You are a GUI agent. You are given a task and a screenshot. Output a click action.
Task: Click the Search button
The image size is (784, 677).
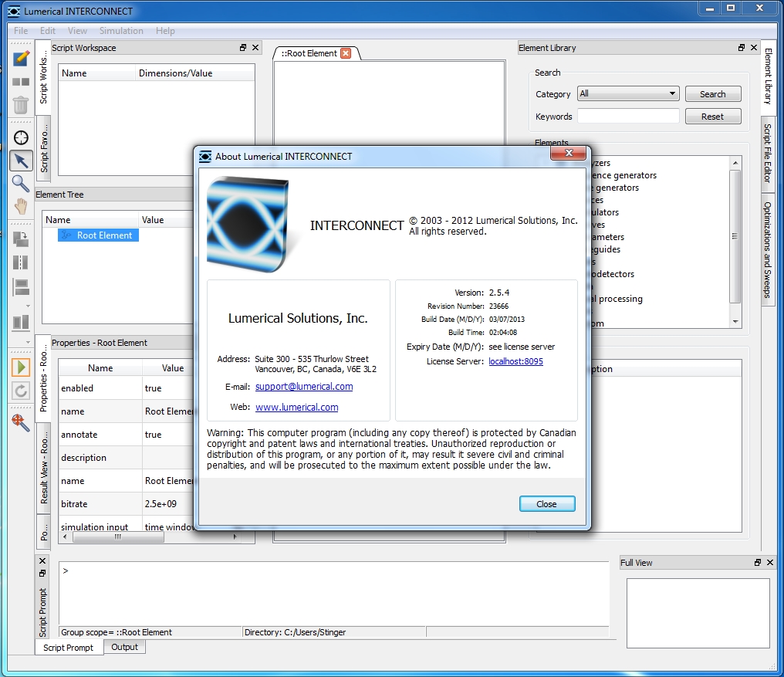(713, 94)
